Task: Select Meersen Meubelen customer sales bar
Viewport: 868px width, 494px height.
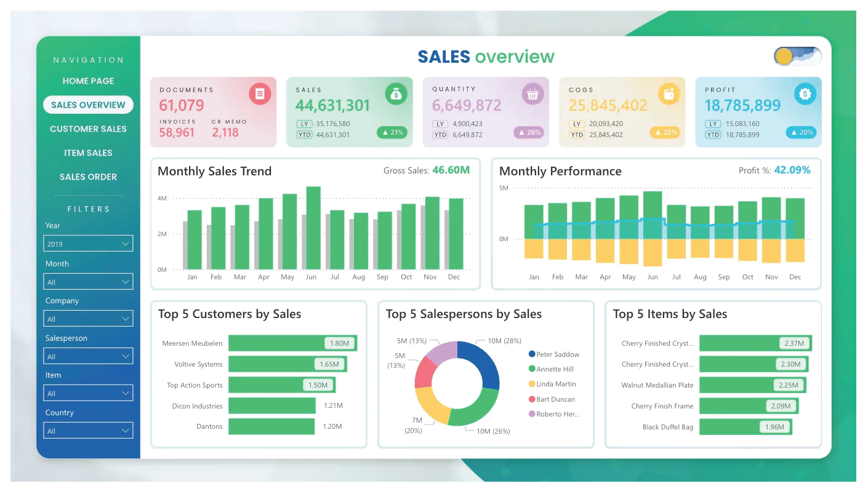Action: tap(292, 343)
